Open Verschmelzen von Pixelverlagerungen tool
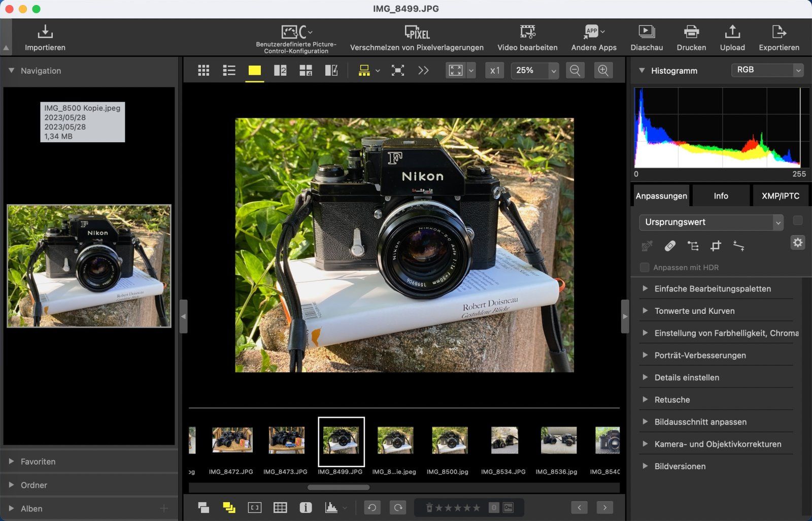812x521 pixels. [417, 32]
